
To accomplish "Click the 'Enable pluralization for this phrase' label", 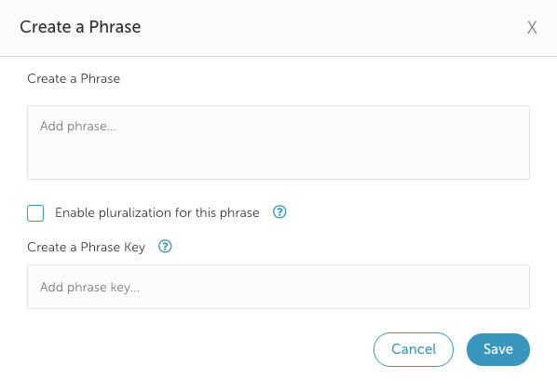I will [x=157, y=212].
